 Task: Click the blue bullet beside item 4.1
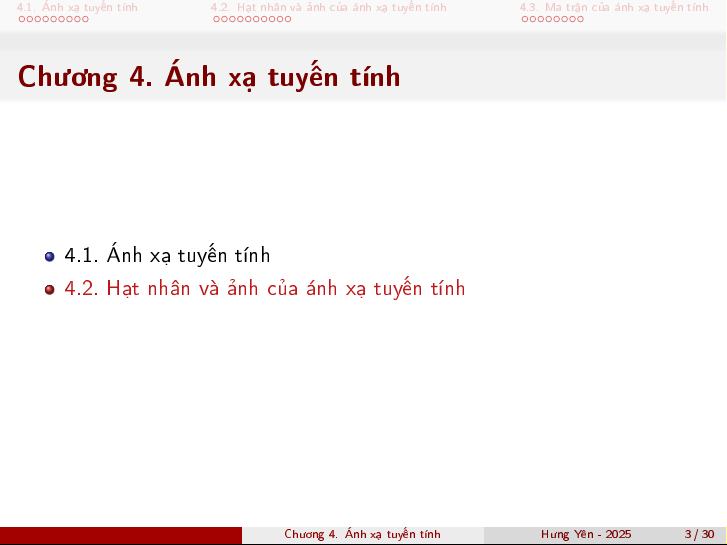(x=50, y=256)
